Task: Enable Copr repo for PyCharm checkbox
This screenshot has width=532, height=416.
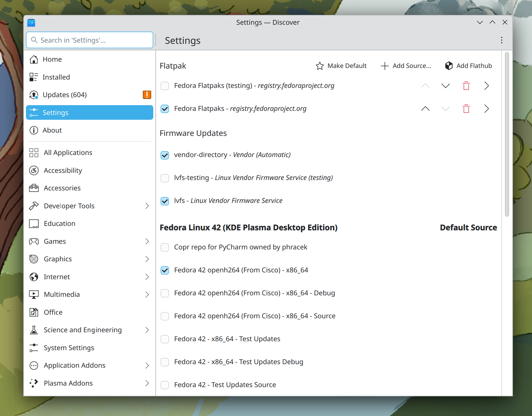Action: click(165, 247)
